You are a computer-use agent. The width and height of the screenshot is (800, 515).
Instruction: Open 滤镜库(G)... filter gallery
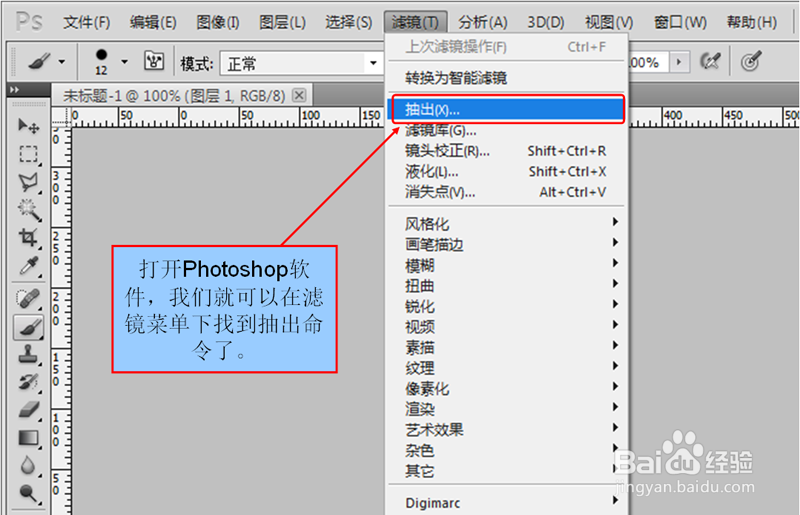[506, 131]
